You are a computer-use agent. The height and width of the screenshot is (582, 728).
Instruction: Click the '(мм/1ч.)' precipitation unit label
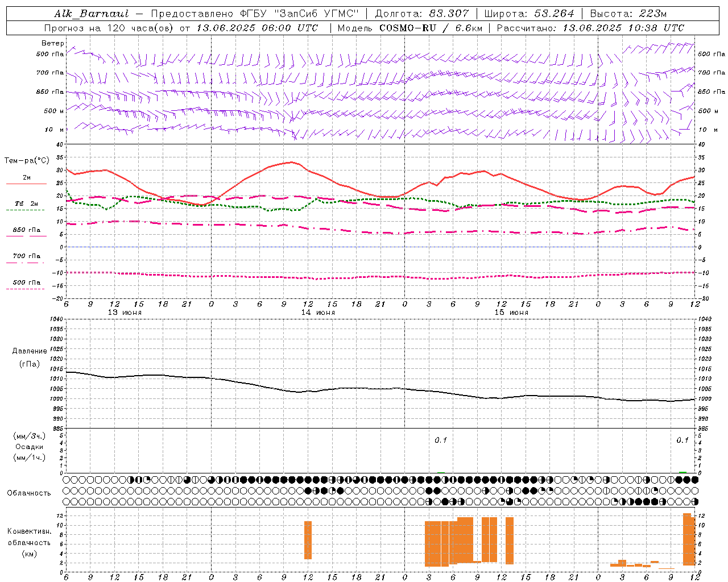(x=29, y=458)
